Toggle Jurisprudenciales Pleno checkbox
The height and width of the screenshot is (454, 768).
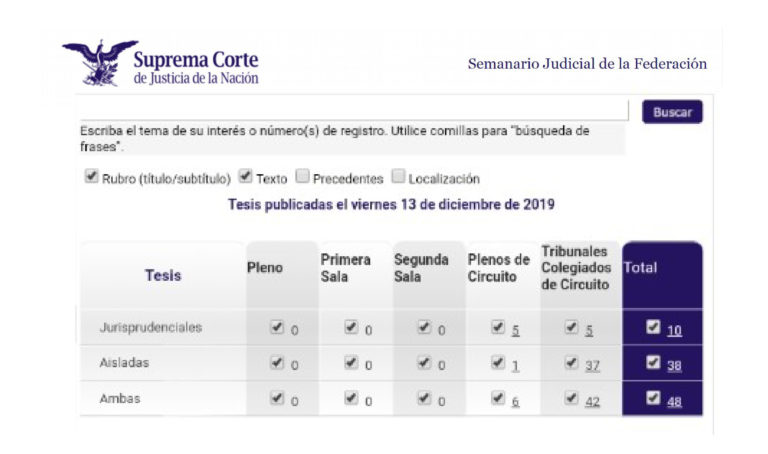pyautogui.click(x=277, y=327)
